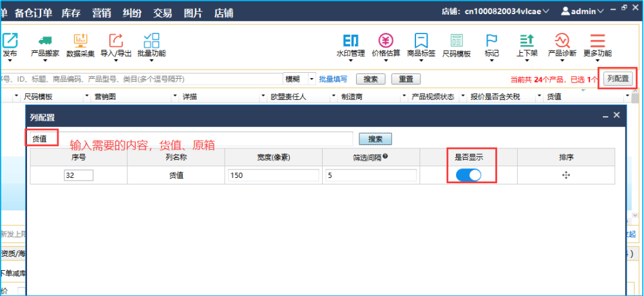Screen dimensions: 644x296
Task: Open filter arrow of 详描 column
Action: tap(263, 97)
